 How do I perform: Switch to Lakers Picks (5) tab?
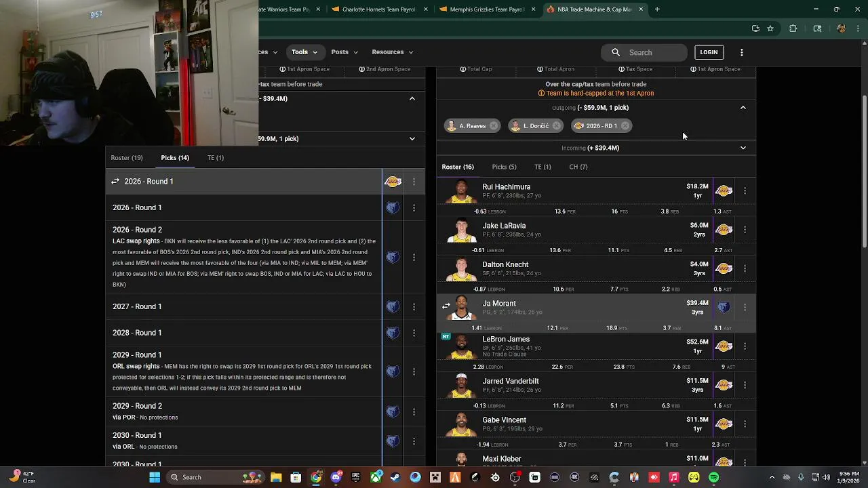click(504, 167)
